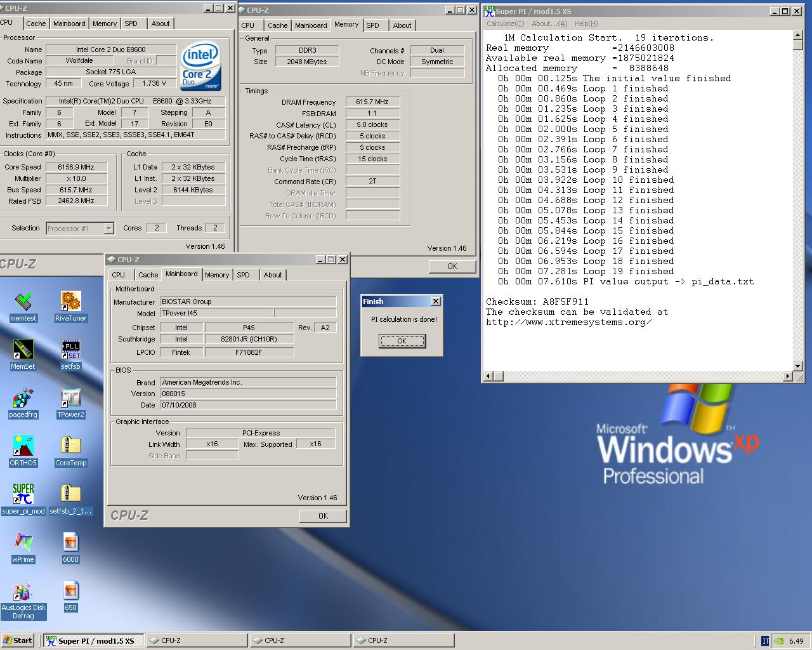The height and width of the screenshot is (650, 812).
Task: Open the Help menu in Super PI
Action: [x=586, y=23]
